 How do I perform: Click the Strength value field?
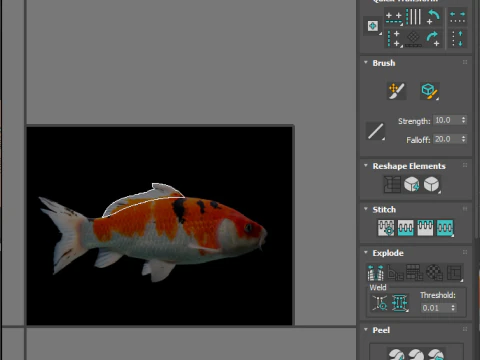[x=447, y=120]
